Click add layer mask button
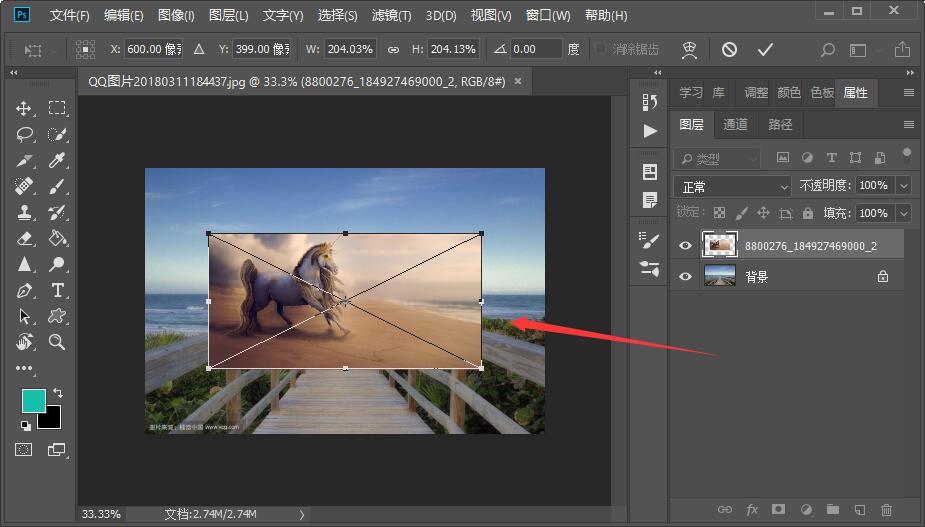This screenshot has height=527, width=925. (x=779, y=509)
